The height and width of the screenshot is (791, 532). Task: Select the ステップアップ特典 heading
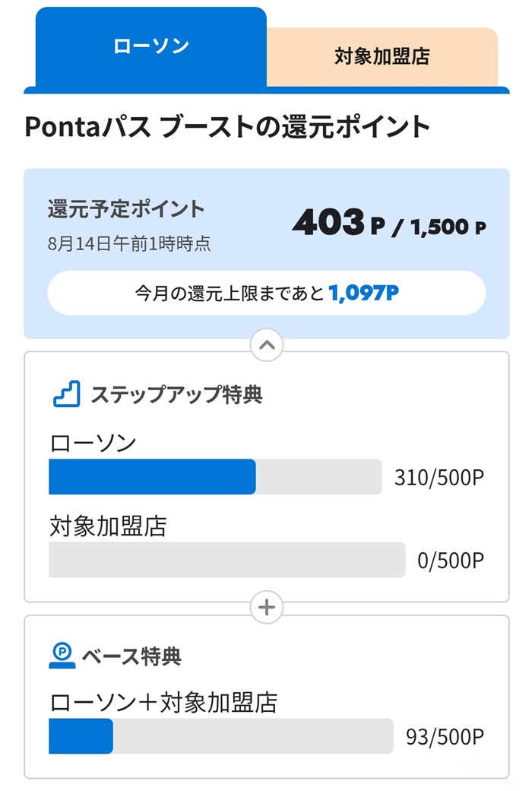coord(176,395)
